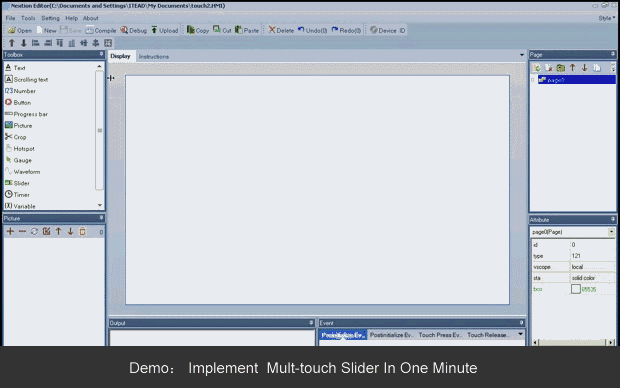
Task: Pin the Page panel
Action: [x=613, y=54]
